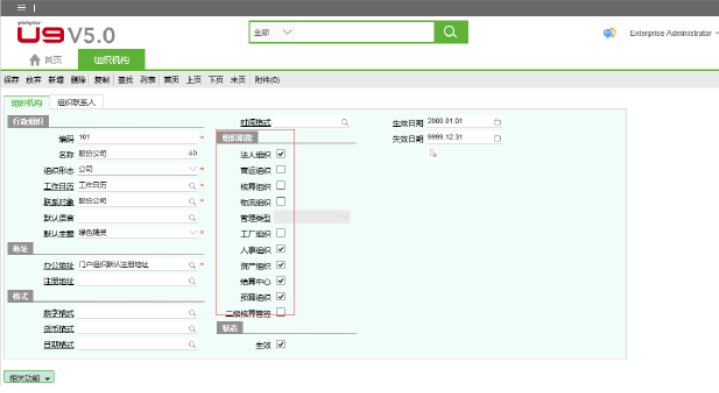Viewport: 719px width, 393px height.
Task: Toggle the 生效 status checkbox
Action: [281, 344]
